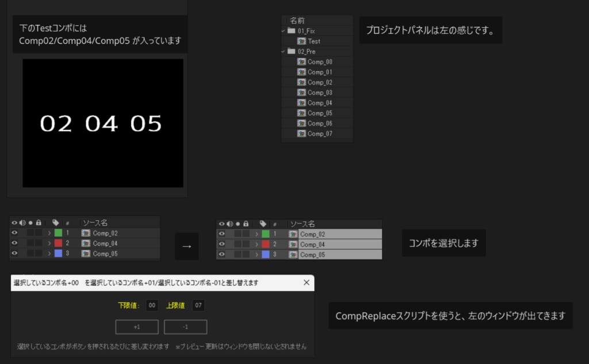Click the lock icon in timeline column header
The height and width of the screenshot is (364, 589).
(39, 223)
